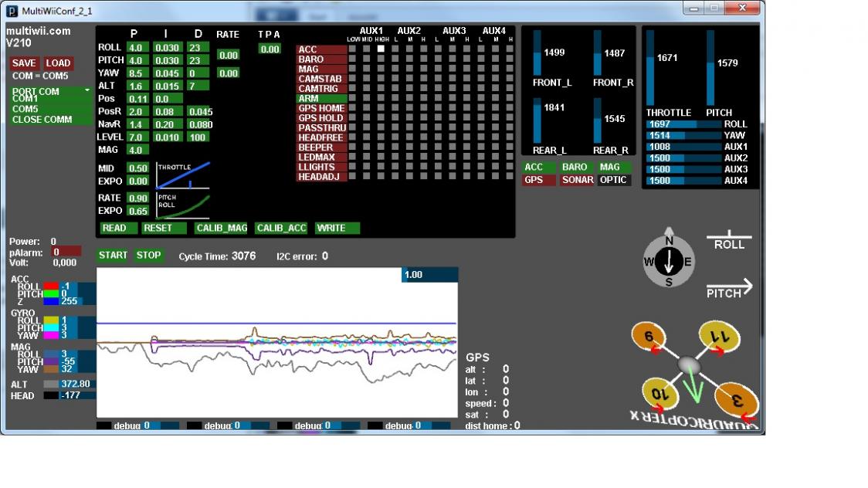Toggle ACC checkbox for AUX1 HIGH
Image resolution: width=868 pixels, height=488 pixels.
click(x=381, y=49)
